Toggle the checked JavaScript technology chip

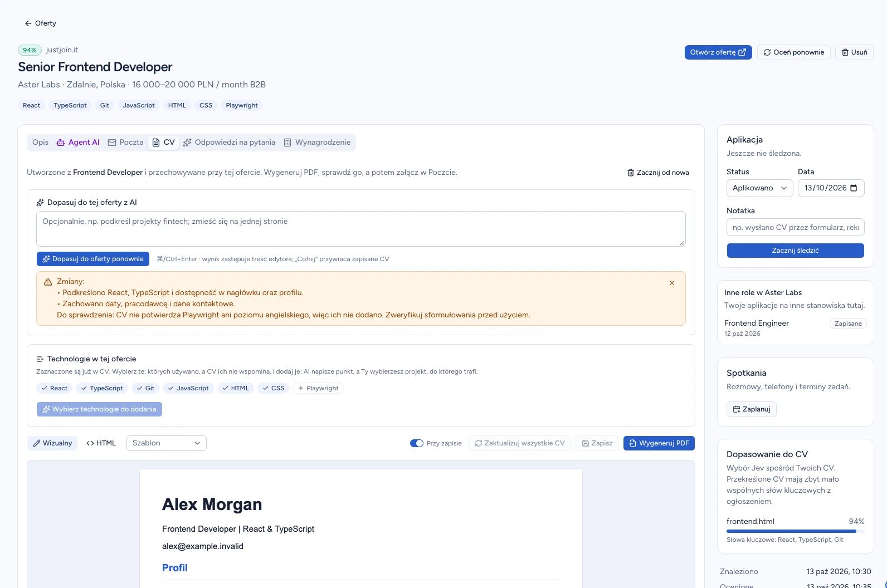pyautogui.click(x=188, y=388)
